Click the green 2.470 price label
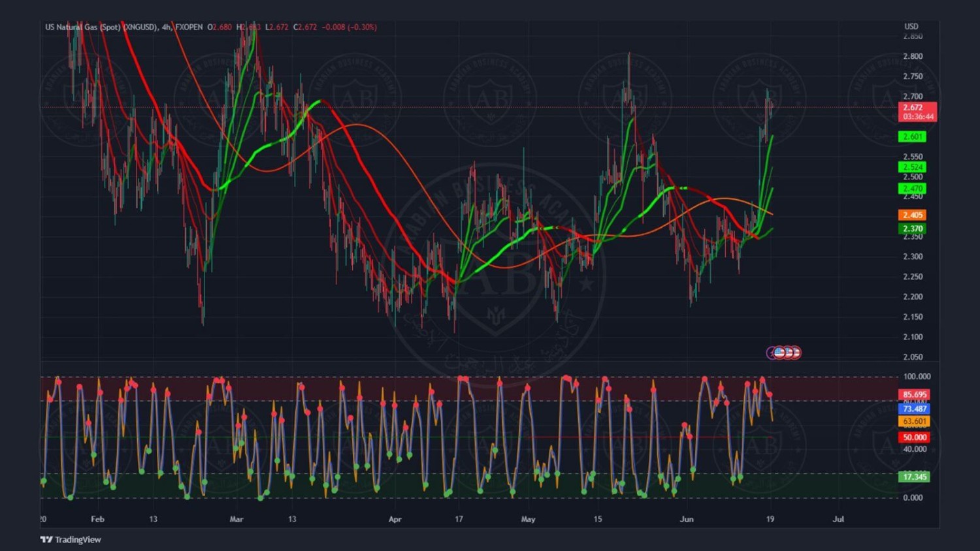The image size is (980, 551). point(913,189)
